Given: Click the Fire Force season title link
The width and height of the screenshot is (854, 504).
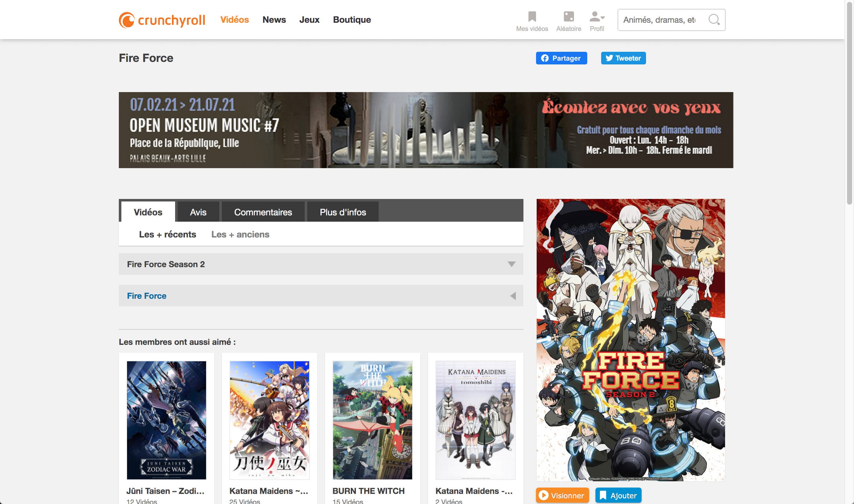Looking at the screenshot, I should pyautogui.click(x=146, y=296).
